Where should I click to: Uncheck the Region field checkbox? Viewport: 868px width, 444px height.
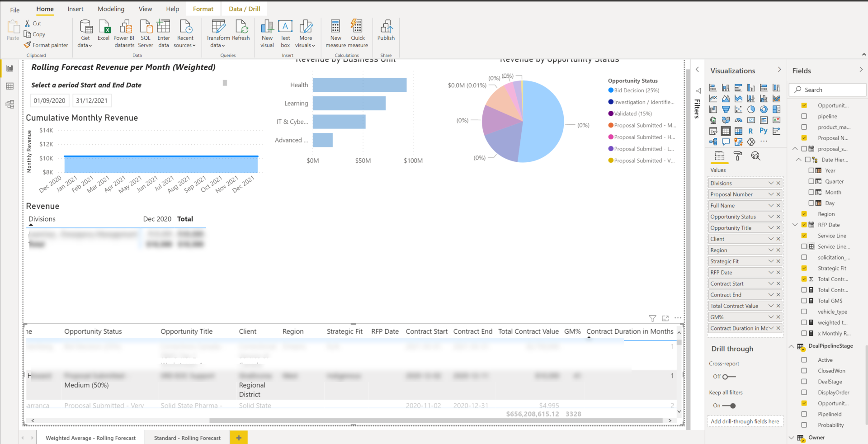click(804, 214)
